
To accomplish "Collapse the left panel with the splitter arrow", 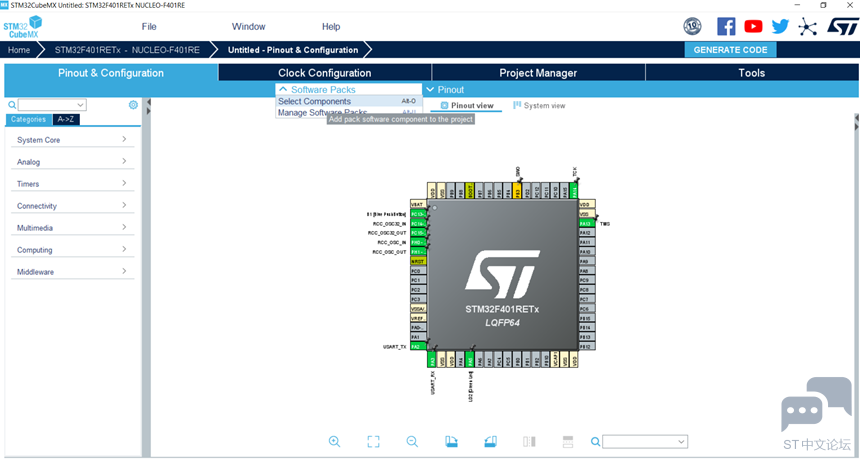I will tap(148, 102).
